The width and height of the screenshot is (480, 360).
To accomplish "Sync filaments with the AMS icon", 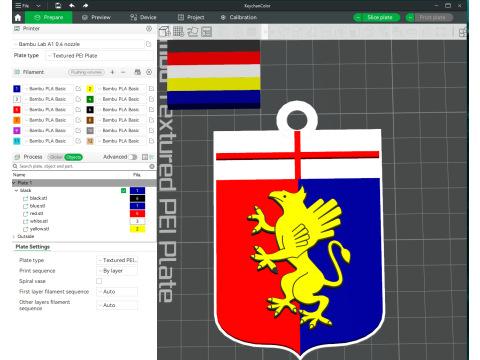I will pyautogui.click(x=137, y=72).
